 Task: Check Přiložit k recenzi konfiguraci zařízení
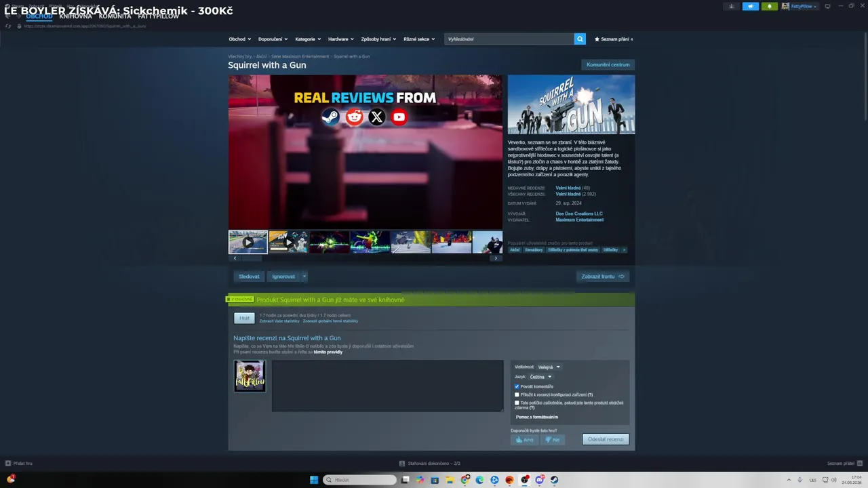coord(517,394)
